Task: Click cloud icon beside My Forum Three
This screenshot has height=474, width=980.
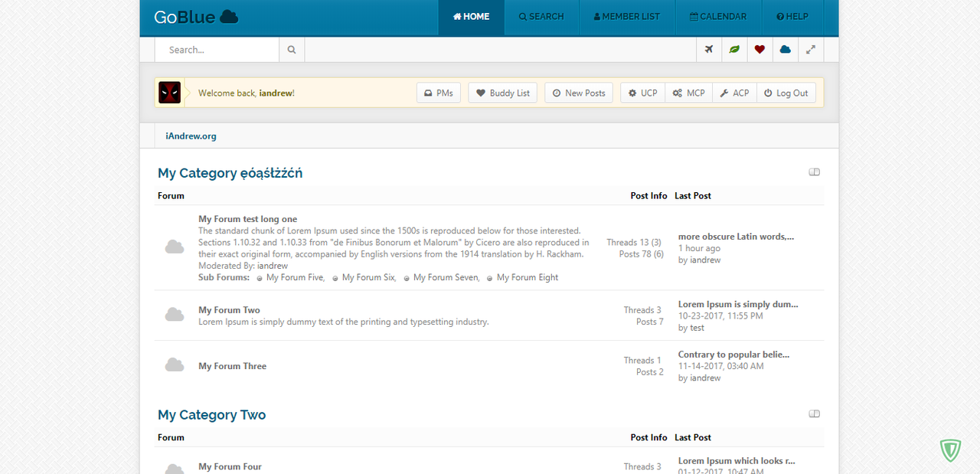Action: [x=175, y=365]
